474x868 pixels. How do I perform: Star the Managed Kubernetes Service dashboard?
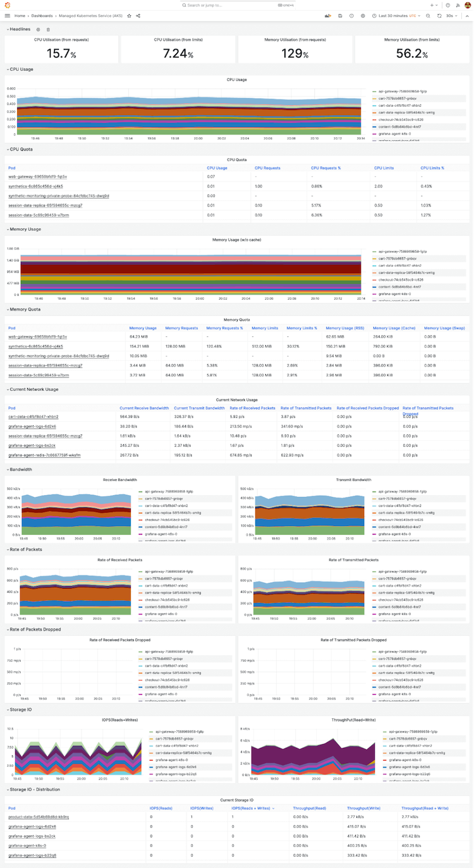click(130, 15)
